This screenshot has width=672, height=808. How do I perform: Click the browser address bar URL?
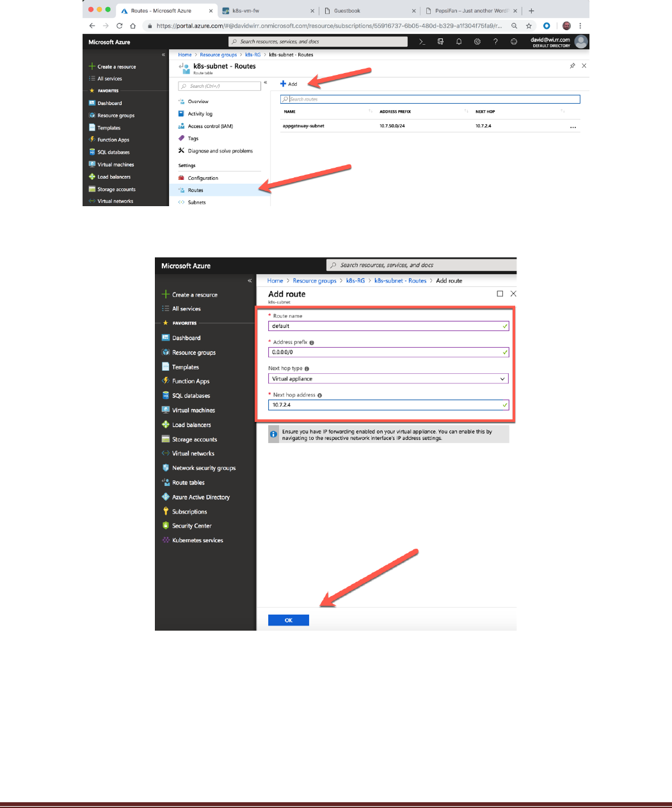point(329,26)
